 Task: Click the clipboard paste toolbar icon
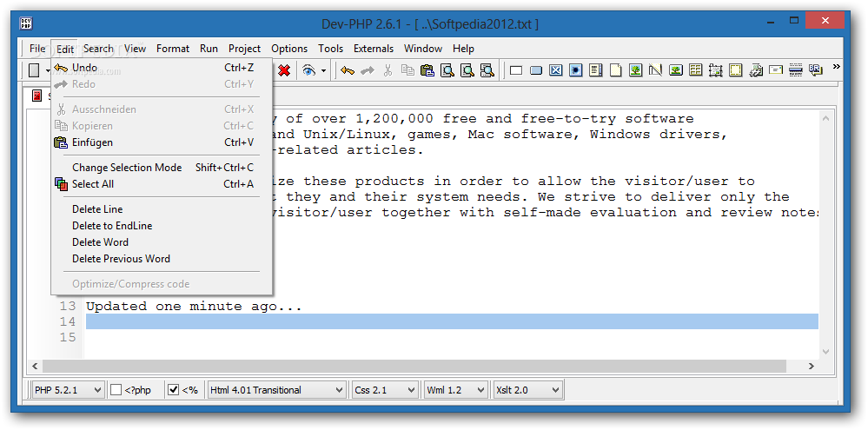pyautogui.click(x=427, y=71)
